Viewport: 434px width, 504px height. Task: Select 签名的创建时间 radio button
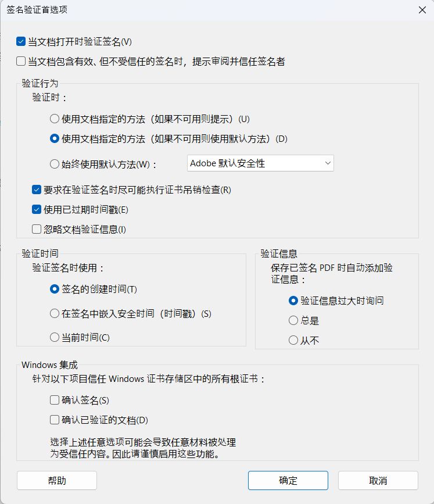coord(55,289)
